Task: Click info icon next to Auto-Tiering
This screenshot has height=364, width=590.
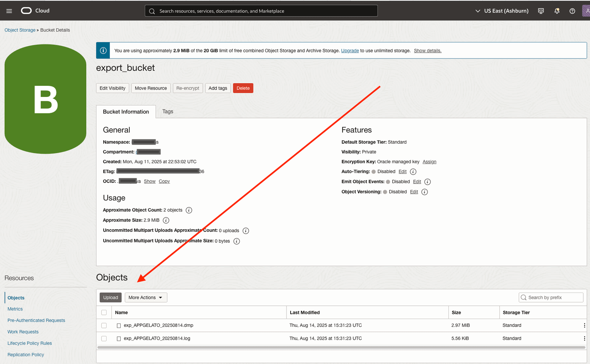Action: pos(413,172)
